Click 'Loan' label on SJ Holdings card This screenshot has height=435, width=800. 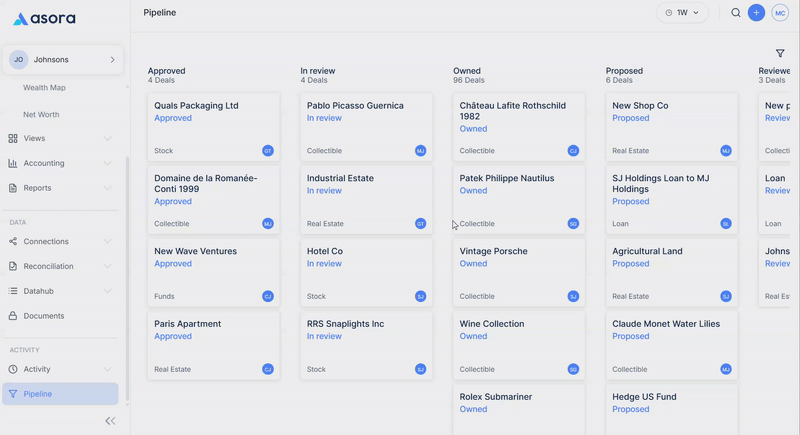620,223
